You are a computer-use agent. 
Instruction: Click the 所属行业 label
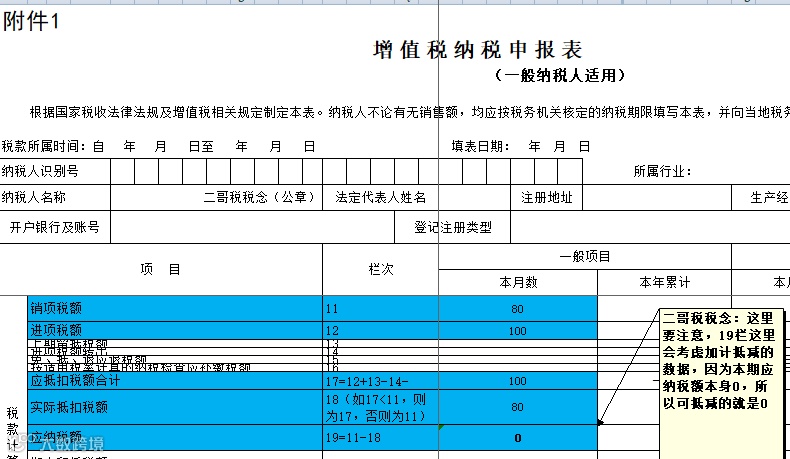[662, 171]
